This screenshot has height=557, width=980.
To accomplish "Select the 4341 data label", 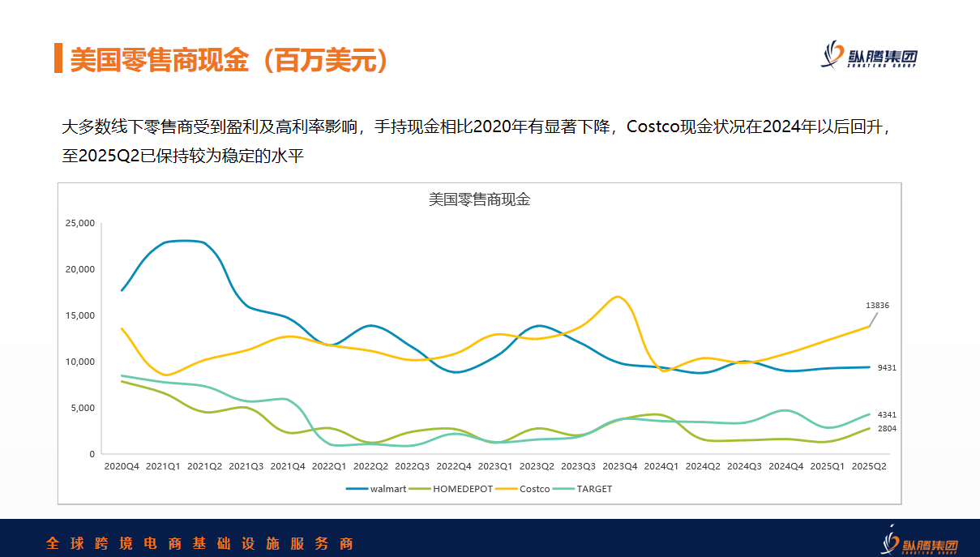I will coord(887,415).
